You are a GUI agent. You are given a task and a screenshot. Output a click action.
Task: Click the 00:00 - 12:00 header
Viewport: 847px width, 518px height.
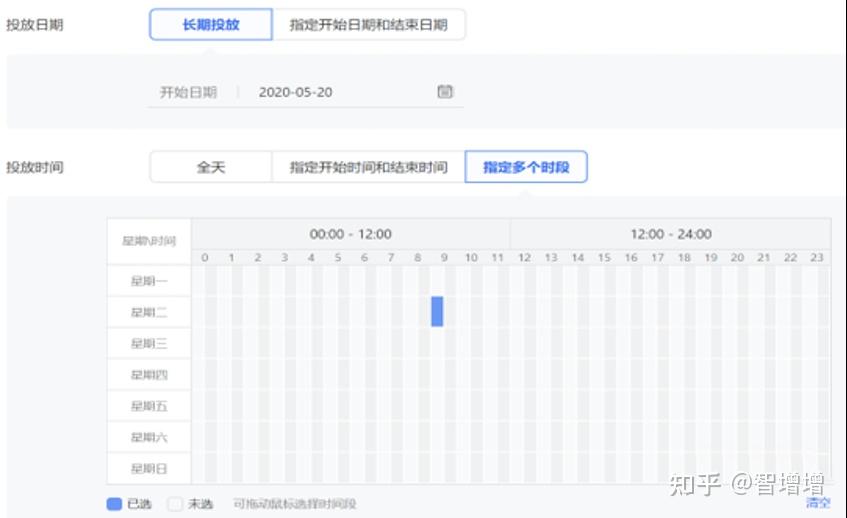pyautogui.click(x=351, y=234)
